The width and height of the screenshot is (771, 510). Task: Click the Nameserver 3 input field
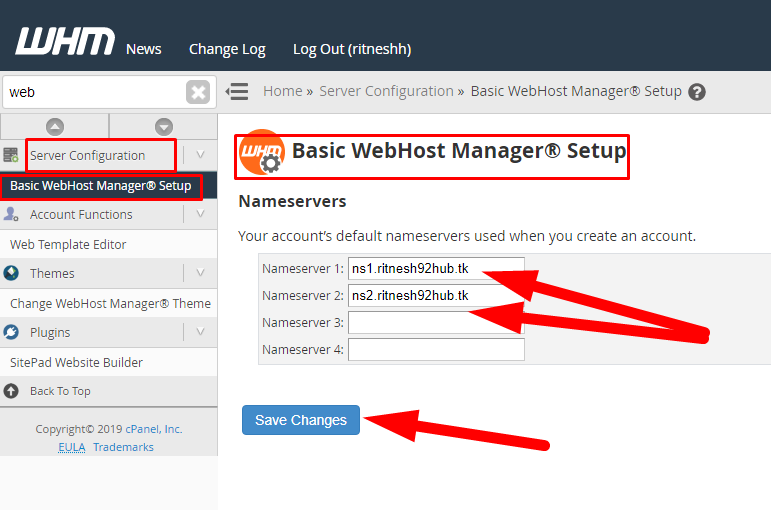(x=436, y=323)
